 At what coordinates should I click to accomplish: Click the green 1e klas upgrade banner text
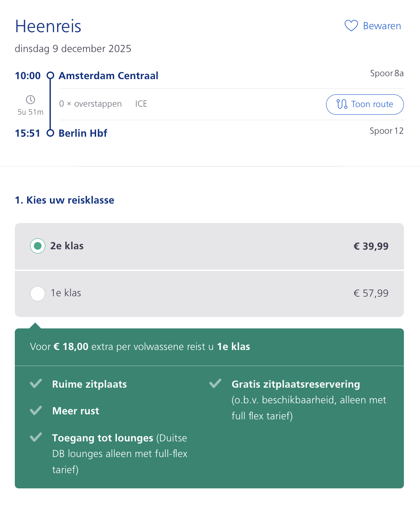click(x=140, y=347)
